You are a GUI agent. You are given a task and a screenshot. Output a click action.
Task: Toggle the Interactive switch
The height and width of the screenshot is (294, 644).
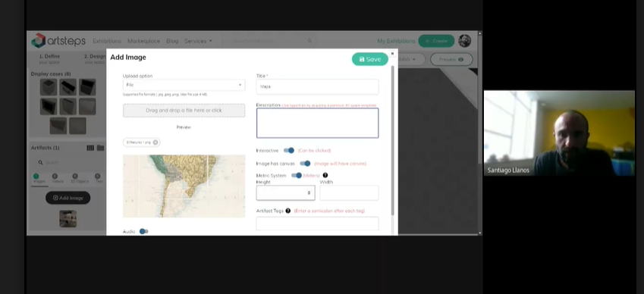click(x=289, y=151)
